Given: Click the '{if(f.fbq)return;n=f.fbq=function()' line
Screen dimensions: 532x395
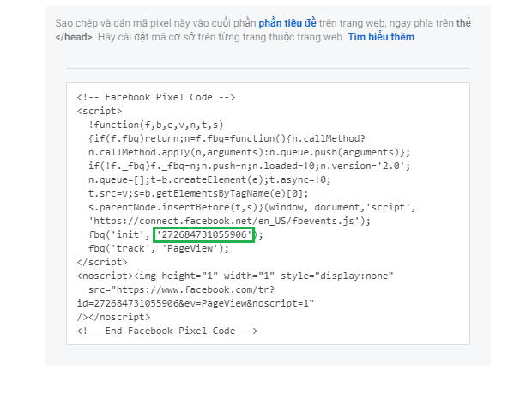Looking at the screenshot, I should click(x=227, y=138).
